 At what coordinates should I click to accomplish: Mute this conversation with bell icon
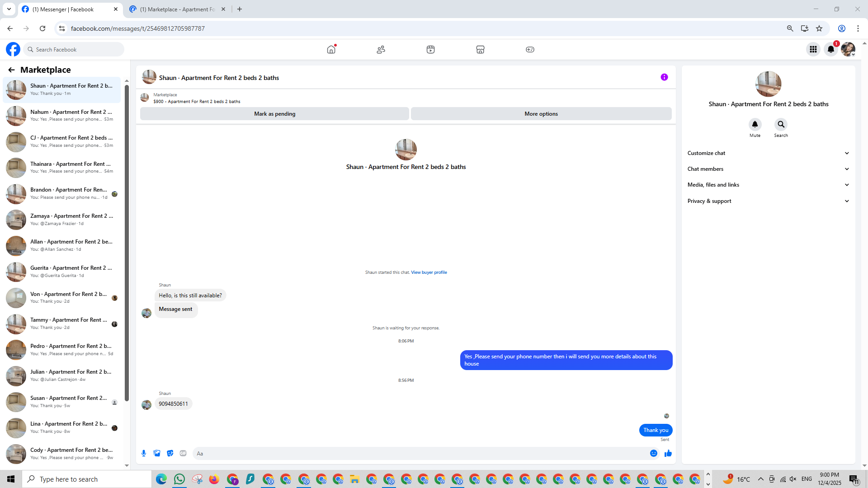755,125
